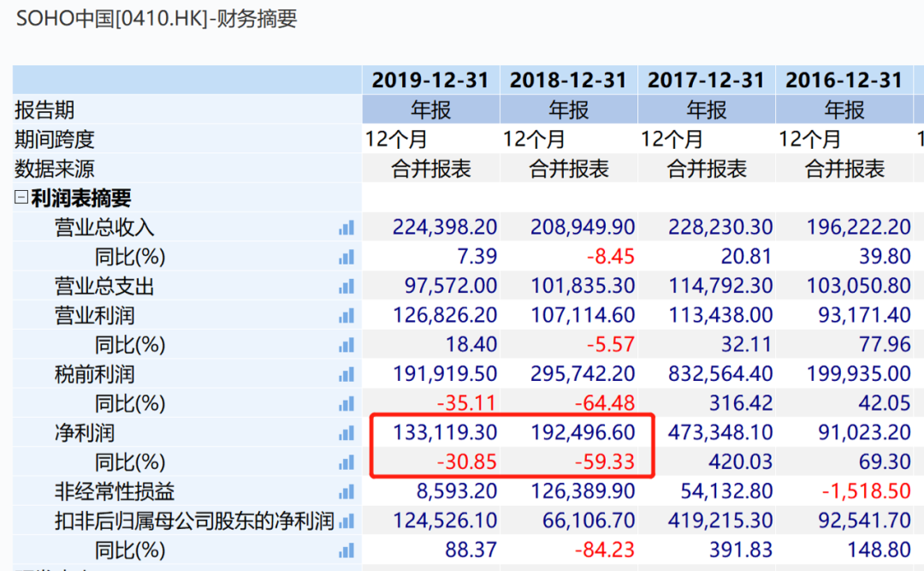Click pre-tax profit value 295,742.20
The height and width of the screenshot is (571, 924).
(x=583, y=374)
